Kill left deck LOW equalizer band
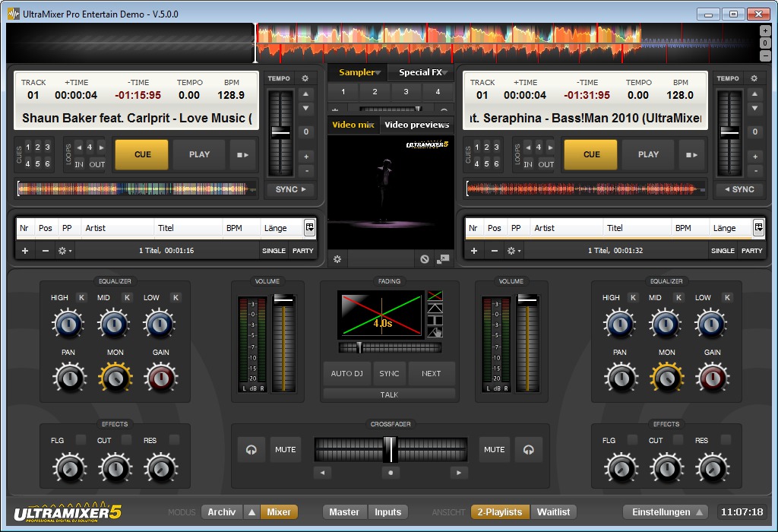The width and height of the screenshot is (778, 532). coord(176,297)
